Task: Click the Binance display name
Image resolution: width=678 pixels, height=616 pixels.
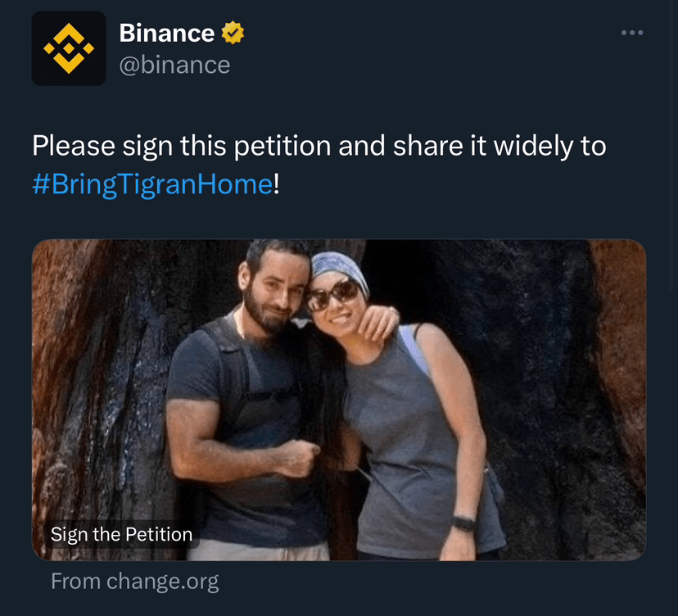Action: click(x=167, y=33)
